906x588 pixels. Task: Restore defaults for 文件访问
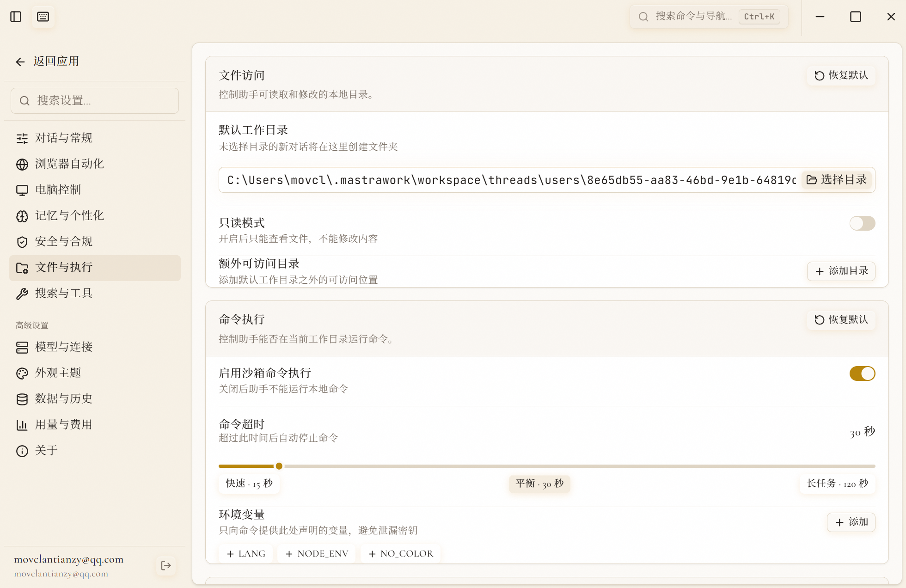pos(841,75)
